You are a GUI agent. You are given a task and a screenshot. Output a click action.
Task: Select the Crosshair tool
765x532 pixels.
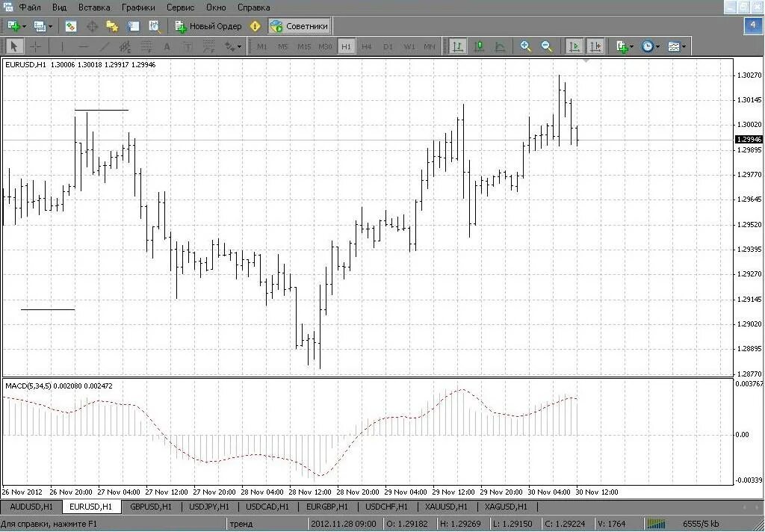pos(36,47)
